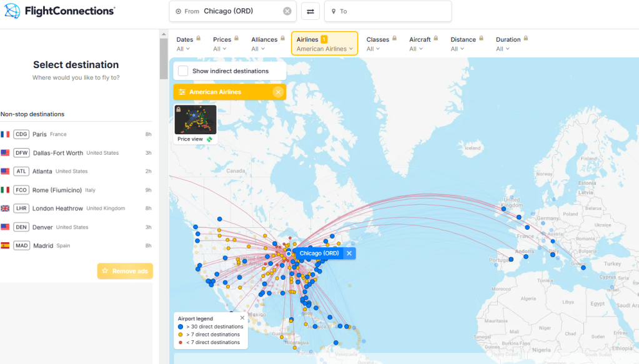This screenshot has width=639, height=364.
Task: Click the Remove ads button
Action: (x=125, y=271)
